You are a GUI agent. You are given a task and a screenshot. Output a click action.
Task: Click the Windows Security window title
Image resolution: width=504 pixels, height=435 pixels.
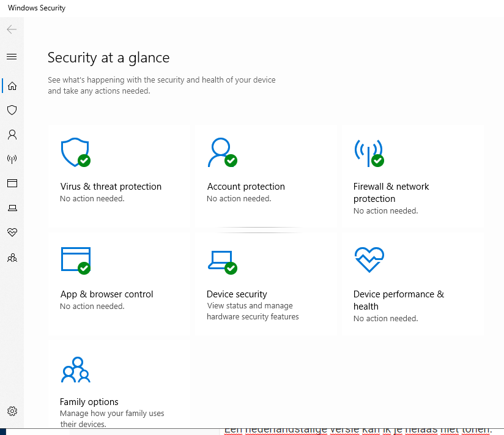pyautogui.click(x=37, y=8)
